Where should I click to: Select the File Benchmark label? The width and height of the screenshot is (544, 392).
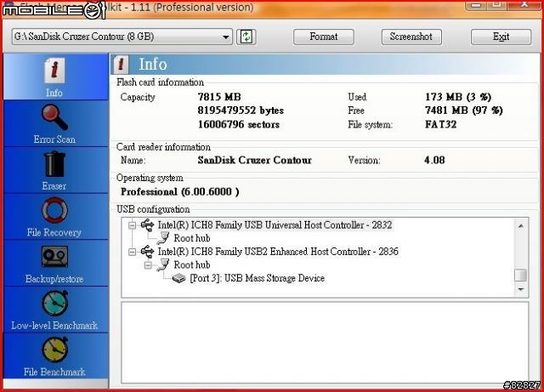(54, 372)
